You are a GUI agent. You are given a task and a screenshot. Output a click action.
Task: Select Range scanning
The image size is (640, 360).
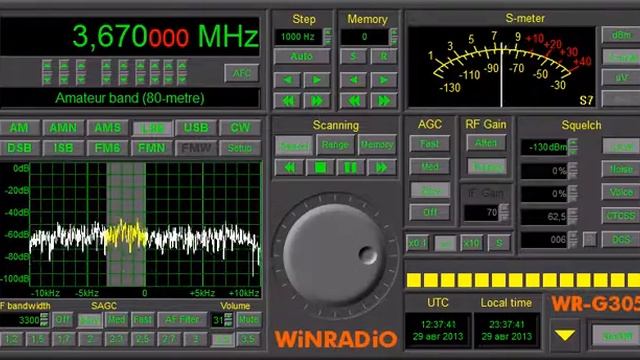click(x=335, y=145)
